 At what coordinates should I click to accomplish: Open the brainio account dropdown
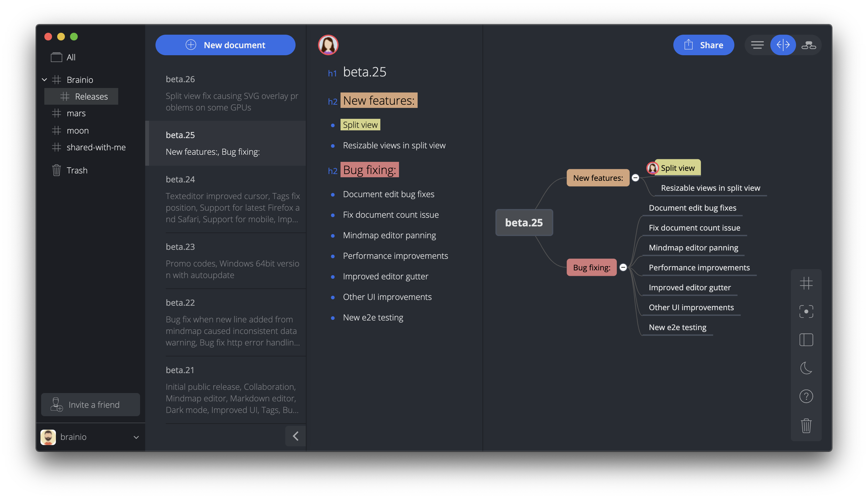coord(136,437)
